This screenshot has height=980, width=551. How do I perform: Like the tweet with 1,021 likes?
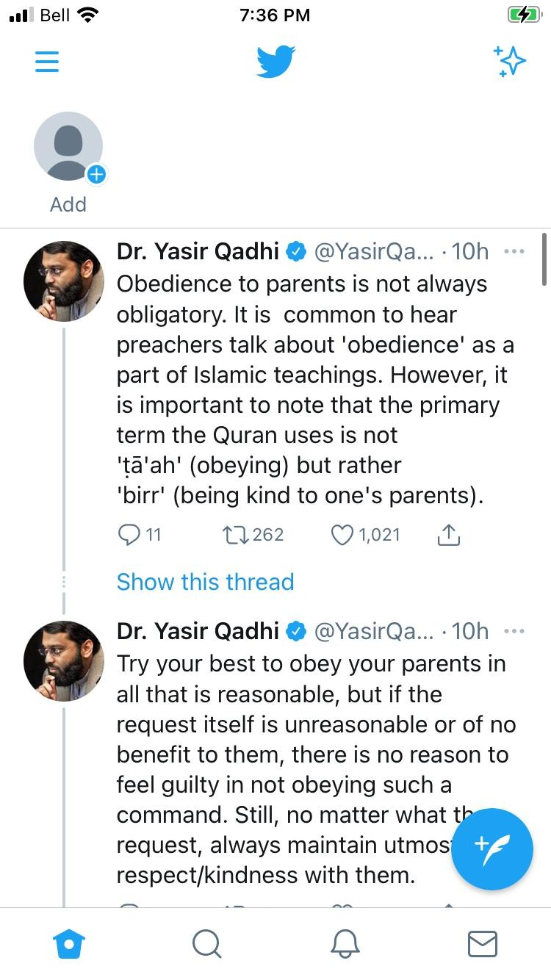(342, 535)
